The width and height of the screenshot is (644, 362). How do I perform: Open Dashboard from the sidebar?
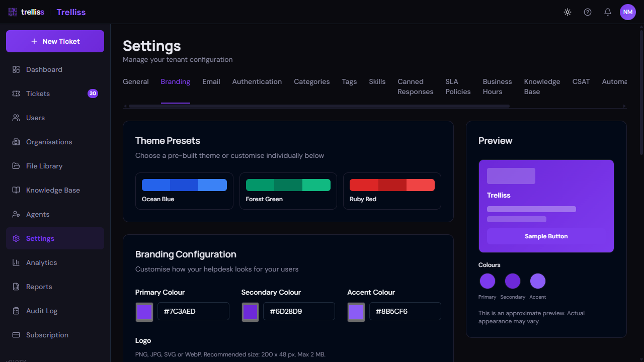coord(44,69)
